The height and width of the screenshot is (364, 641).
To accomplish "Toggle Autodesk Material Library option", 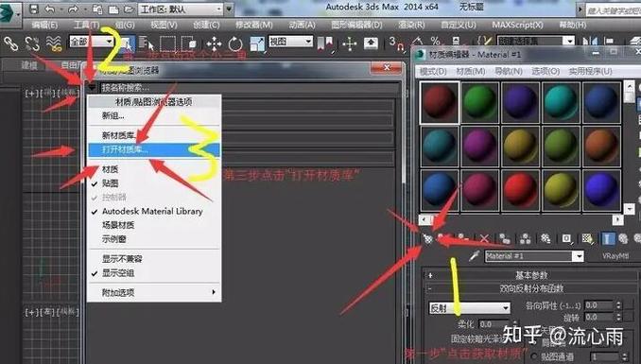I will click(x=152, y=212).
